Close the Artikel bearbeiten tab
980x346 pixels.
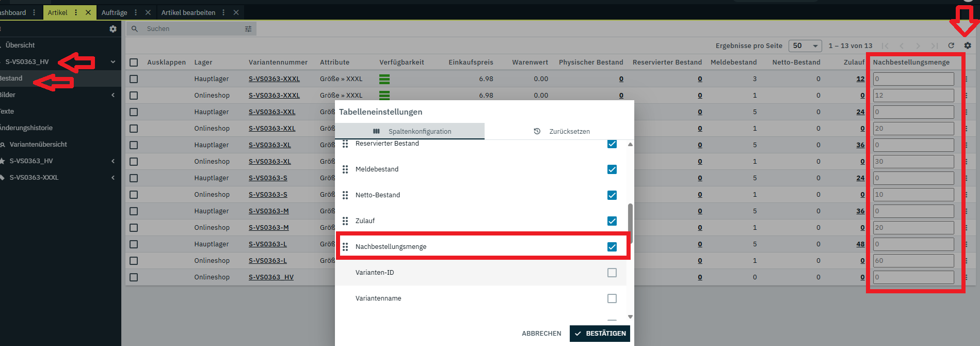[x=236, y=12]
